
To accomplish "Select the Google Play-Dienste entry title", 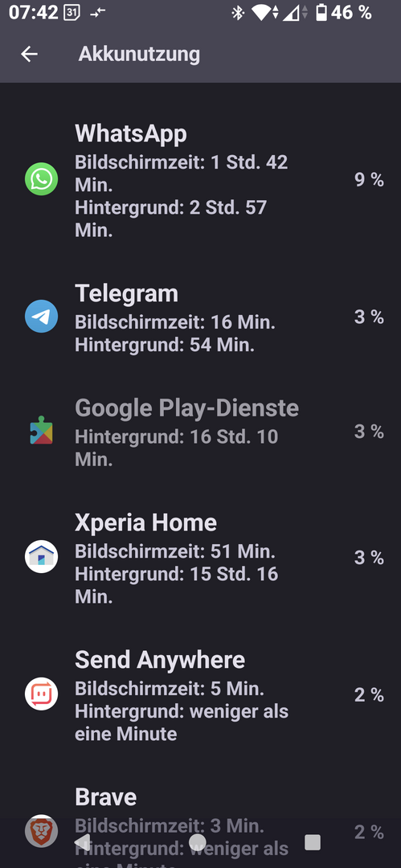I will (x=186, y=408).
